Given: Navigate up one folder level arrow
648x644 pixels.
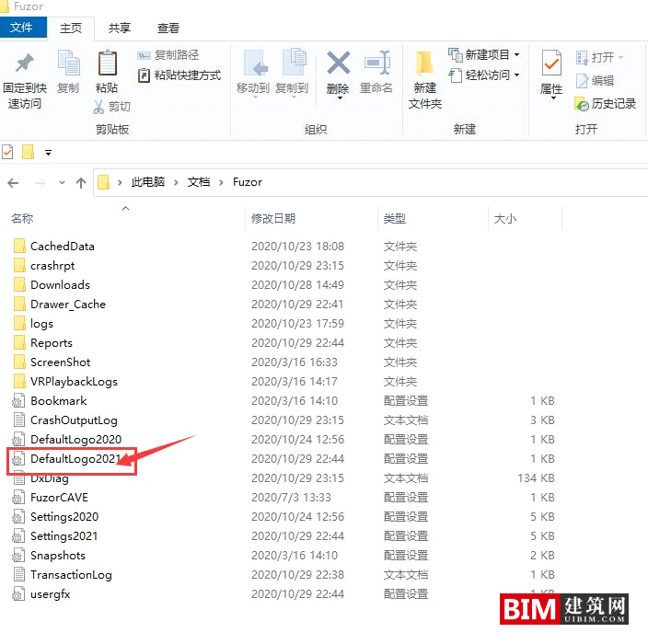Looking at the screenshot, I should 81,182.
